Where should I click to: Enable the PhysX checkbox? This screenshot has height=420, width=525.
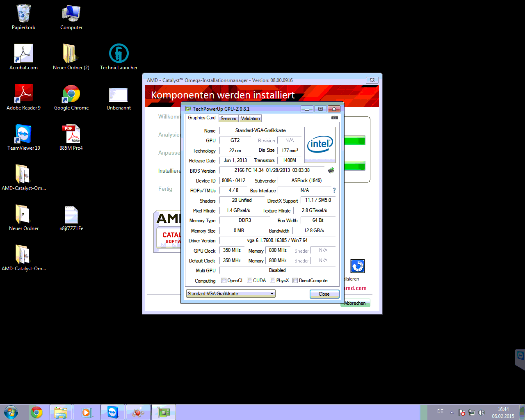pyautogui.click(x=273, y=281)
